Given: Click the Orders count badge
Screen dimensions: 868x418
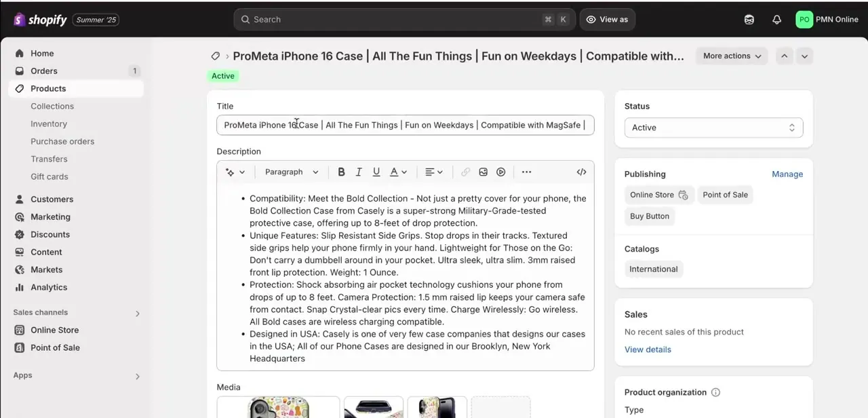Looking at the screenshot, I should coord(134,71).
